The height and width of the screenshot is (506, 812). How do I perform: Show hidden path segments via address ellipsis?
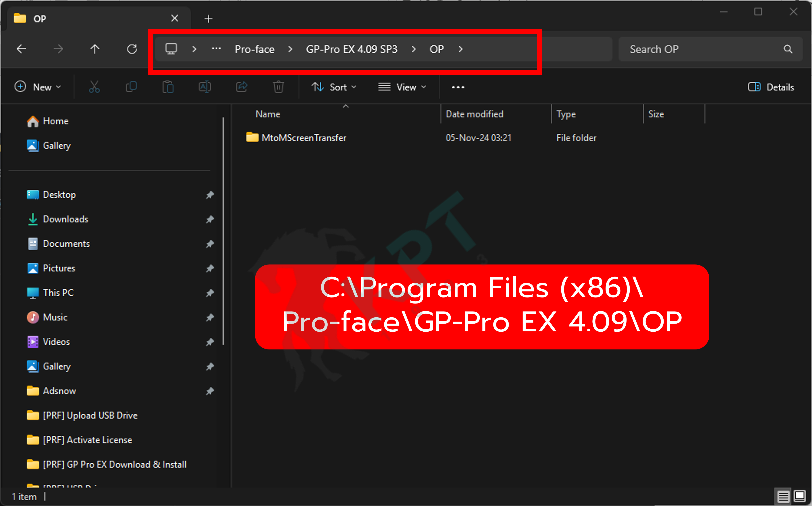click(x=216, y=49)
